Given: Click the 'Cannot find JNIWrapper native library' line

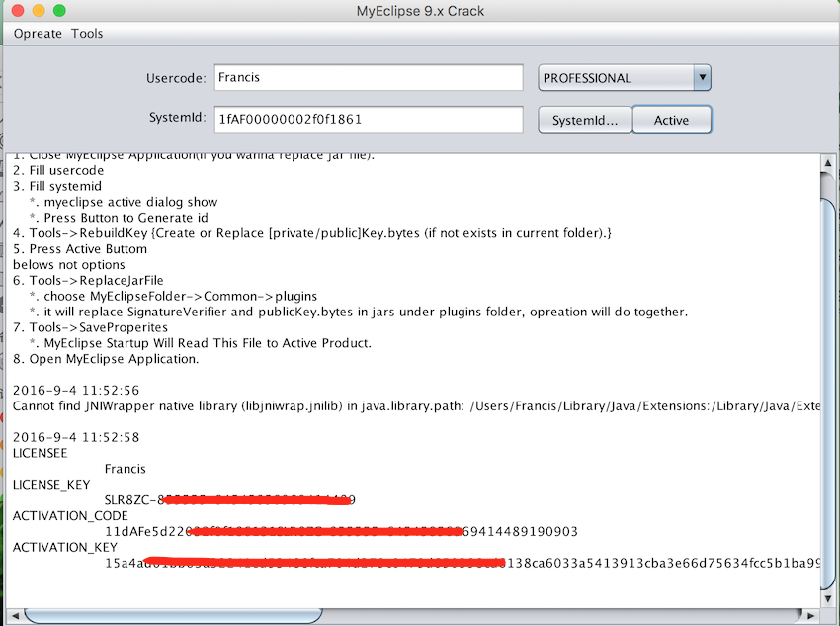Looking at the screenshot, I should [416, 406].
